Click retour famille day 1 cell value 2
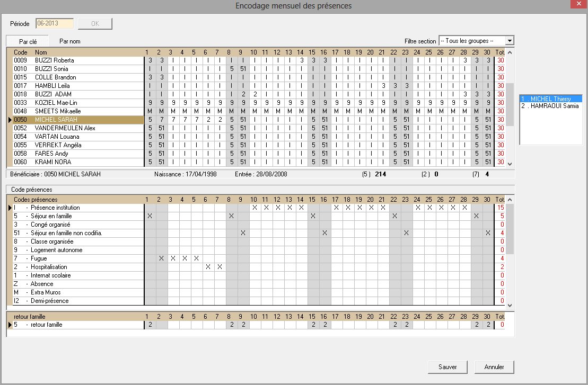This screenshot has height=385, width=588. (x=150, y=325)
